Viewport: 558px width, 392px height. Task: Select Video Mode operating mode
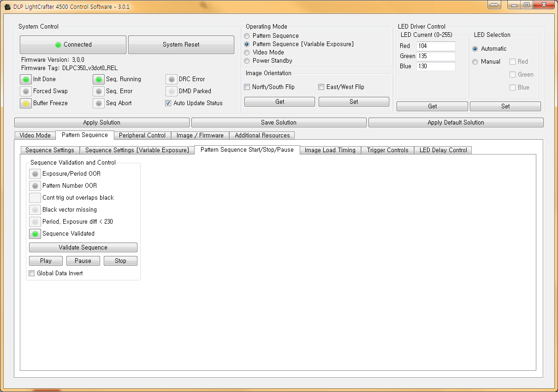click(247, 53)
